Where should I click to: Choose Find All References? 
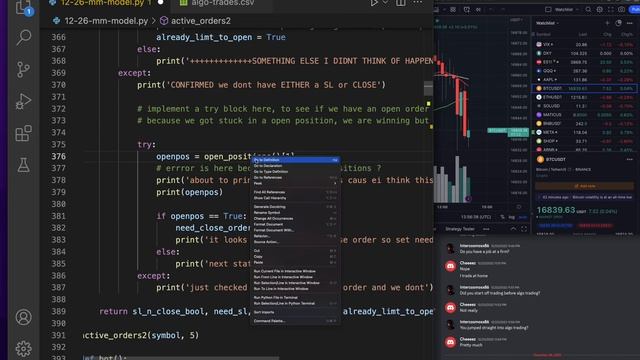coord(296,192)
